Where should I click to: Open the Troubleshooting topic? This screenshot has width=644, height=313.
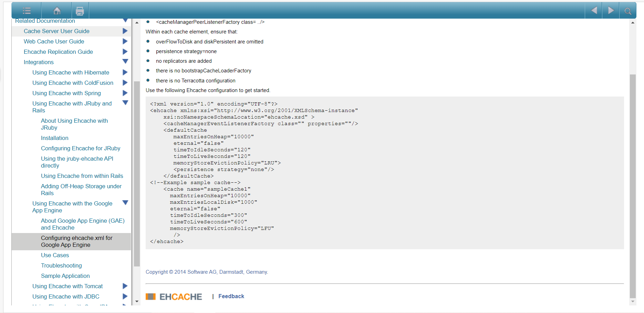[x=61, y=265]
